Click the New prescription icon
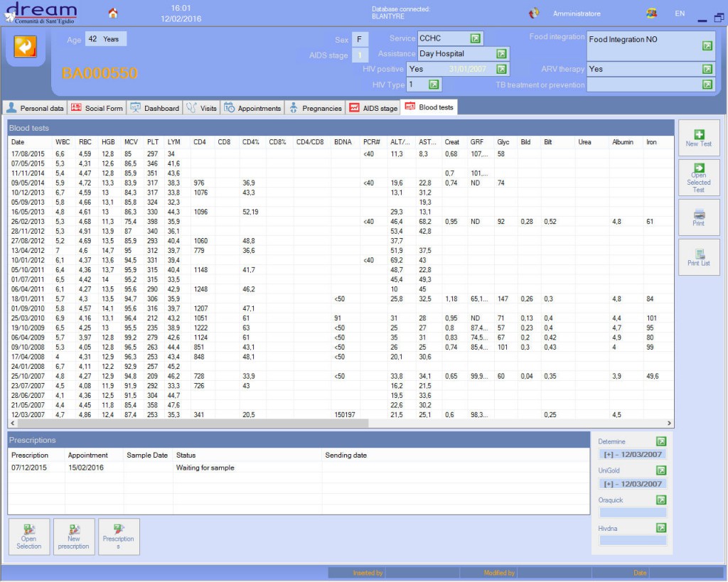Image resolution: width=728 pixels, height=582 pixels. 73,537
